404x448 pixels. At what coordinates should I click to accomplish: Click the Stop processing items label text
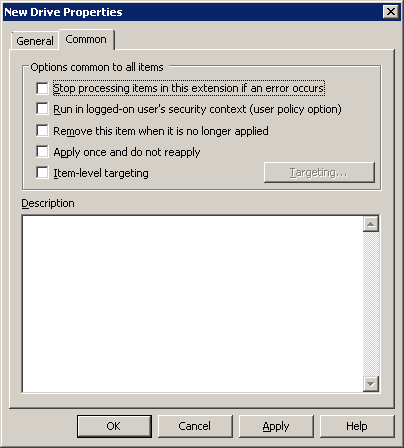click(189, 88)
